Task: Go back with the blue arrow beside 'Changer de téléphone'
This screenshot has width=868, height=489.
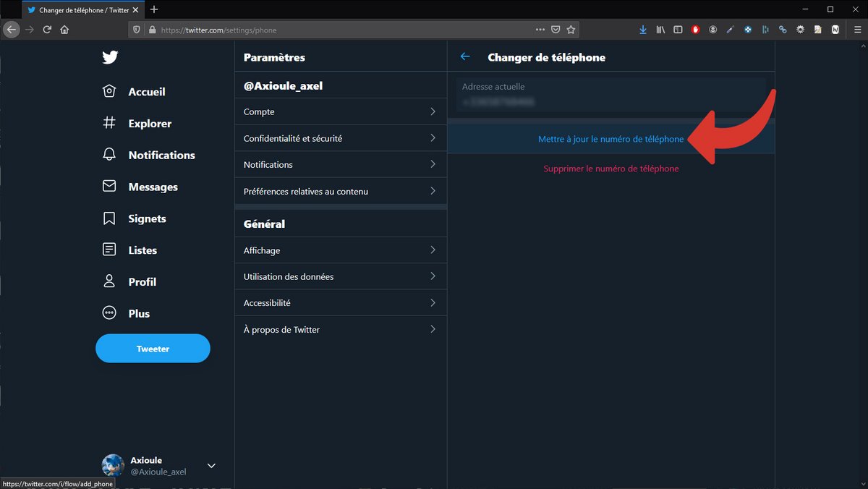Action: [x=465, y=56]
